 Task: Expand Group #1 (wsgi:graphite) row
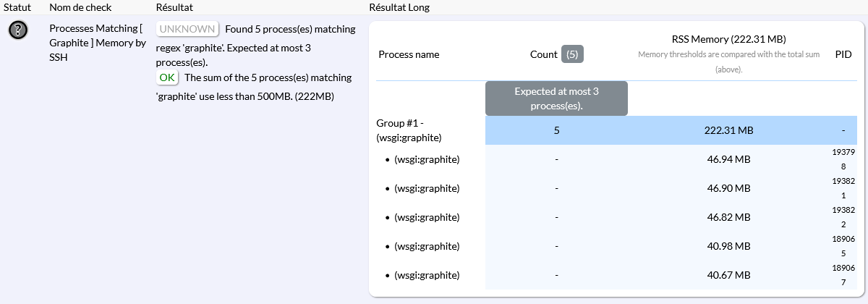pyautogui.click(x=409, y=130)
